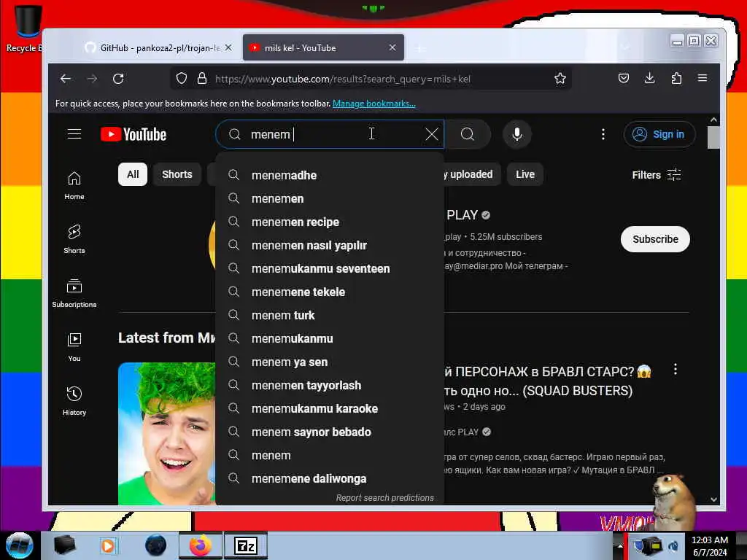Start voice search with the microphone
The image size is (747, 560).
[517, 134]
